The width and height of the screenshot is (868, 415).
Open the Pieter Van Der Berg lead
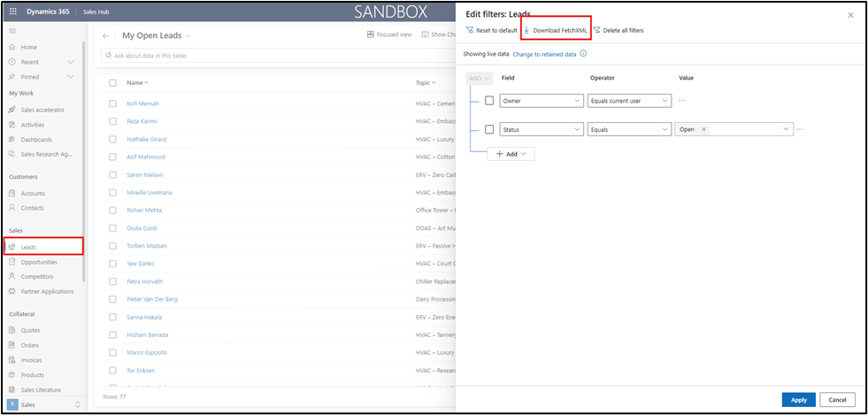152,299
